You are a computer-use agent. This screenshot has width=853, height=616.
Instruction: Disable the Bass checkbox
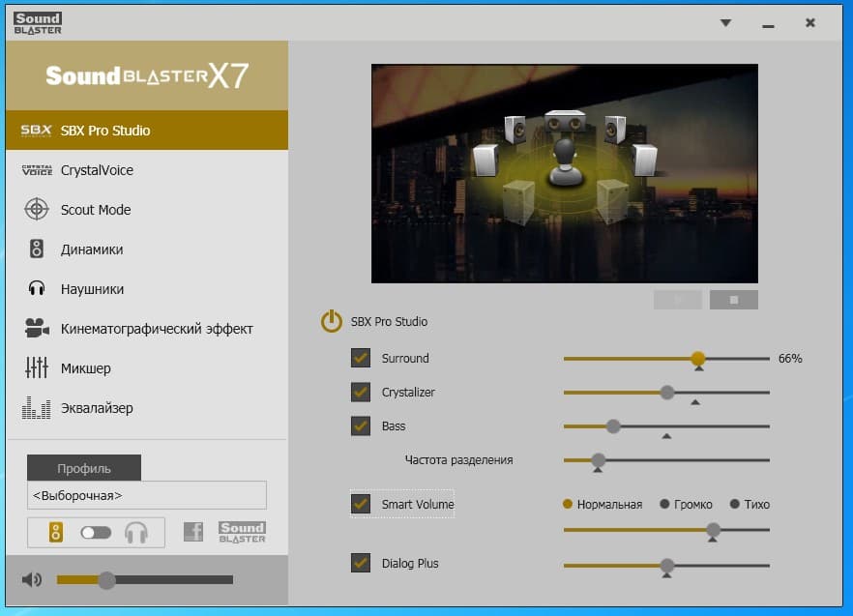click(x=361, y=426)
